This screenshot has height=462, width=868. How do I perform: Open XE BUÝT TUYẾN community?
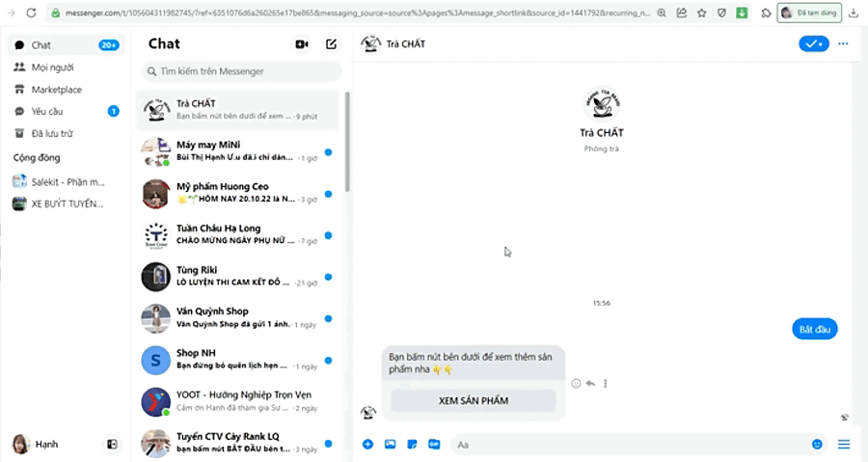pyautogui.click(x=66, y=204)
